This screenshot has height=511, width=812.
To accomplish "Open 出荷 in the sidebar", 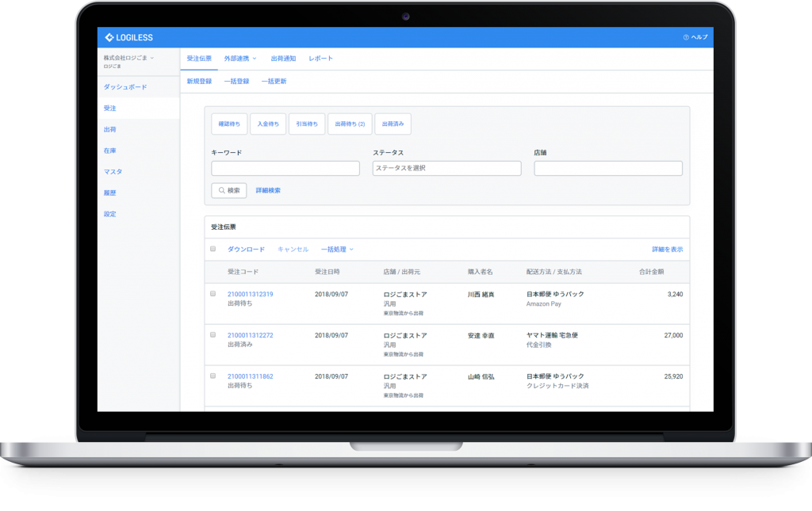I will point(109,129).
